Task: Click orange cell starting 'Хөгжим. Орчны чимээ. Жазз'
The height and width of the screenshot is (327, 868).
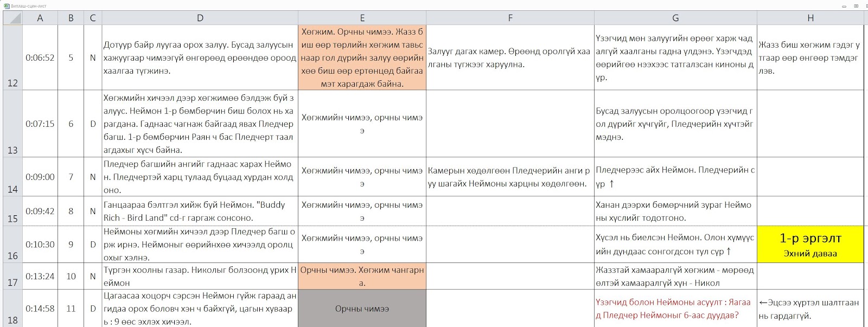Action: (x=362, y=57)
